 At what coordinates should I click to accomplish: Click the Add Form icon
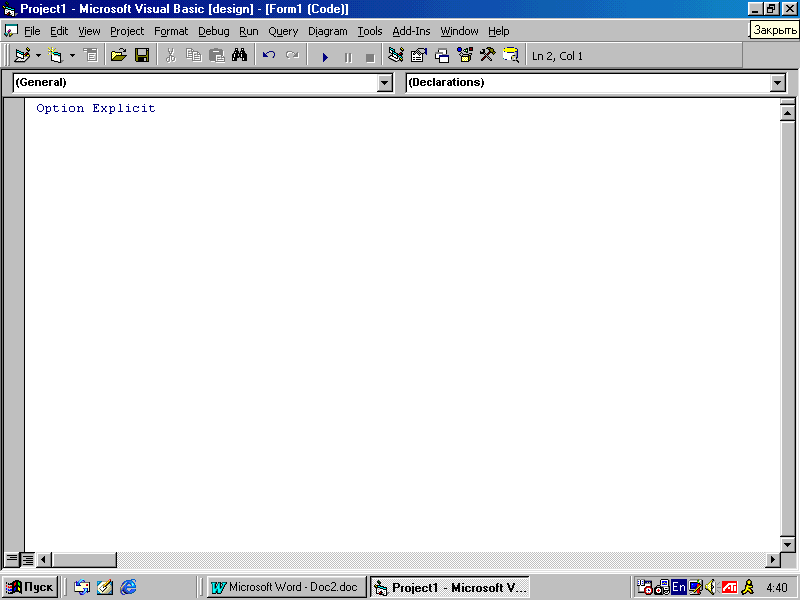[55, 55]
